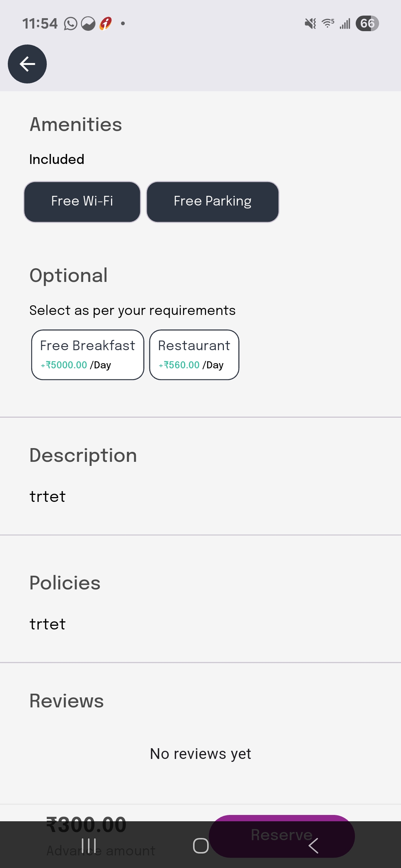Tap the Reviews section heading
Image resolution: width=401 pixels, height=868 pixels.
click(67, 701)
